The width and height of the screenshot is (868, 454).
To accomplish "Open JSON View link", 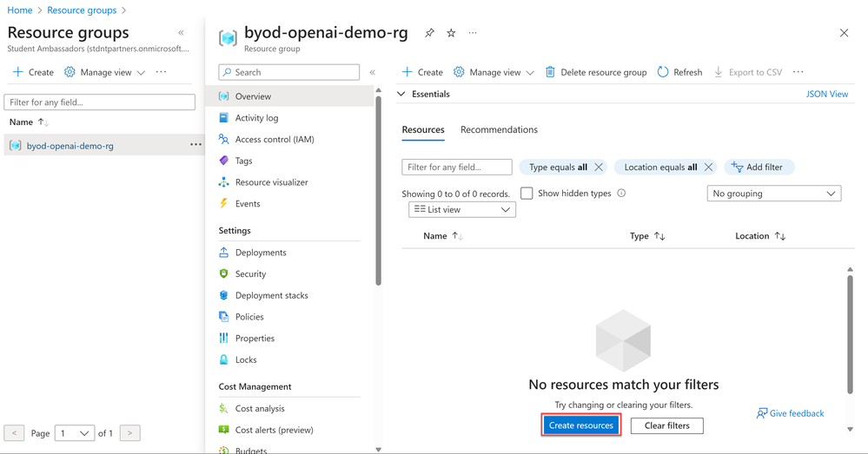I will pos(827,94).
